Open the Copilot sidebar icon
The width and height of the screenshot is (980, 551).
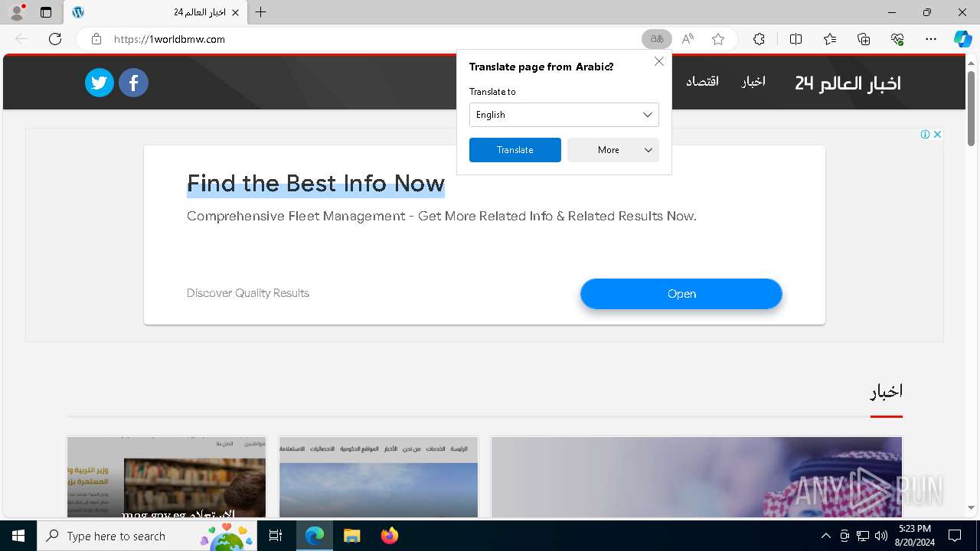962,39
